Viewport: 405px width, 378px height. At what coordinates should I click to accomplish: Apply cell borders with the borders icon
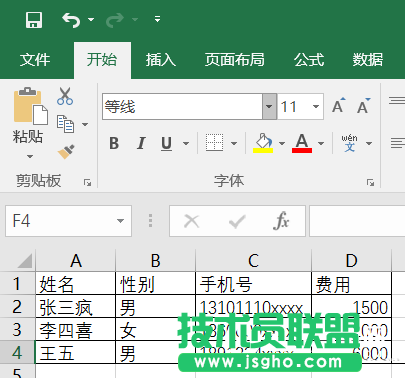click(x=214, y=143)
